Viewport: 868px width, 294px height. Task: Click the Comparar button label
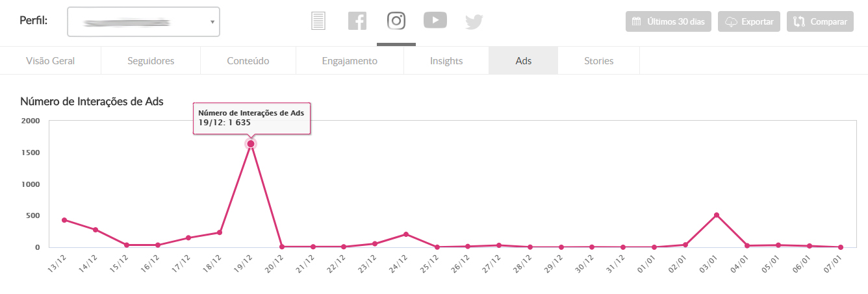828,22
